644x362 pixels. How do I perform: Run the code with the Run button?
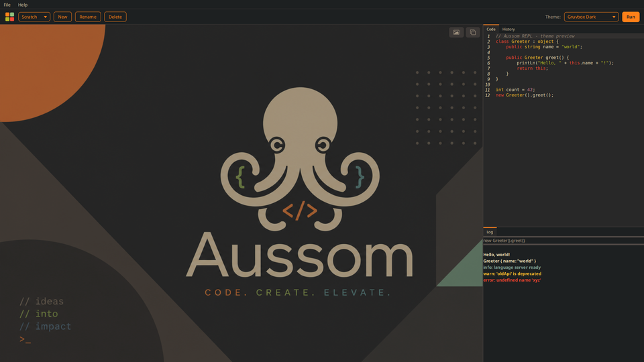point(631,17)
